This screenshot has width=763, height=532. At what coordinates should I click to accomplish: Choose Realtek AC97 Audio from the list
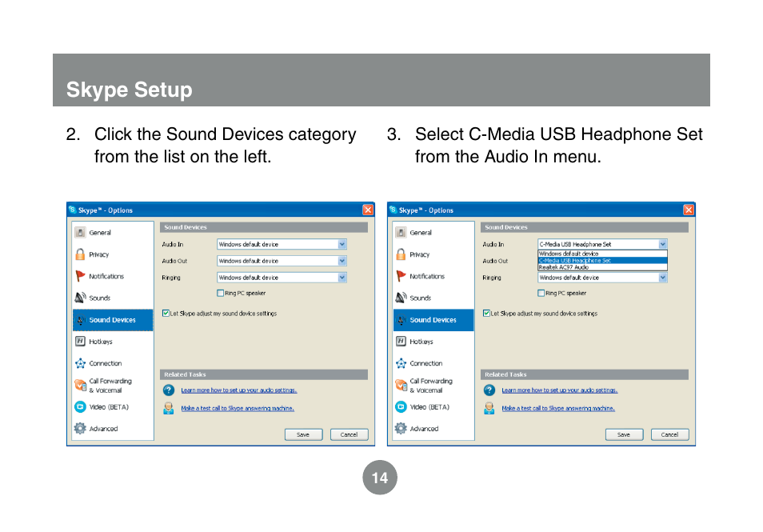(602, 266)
